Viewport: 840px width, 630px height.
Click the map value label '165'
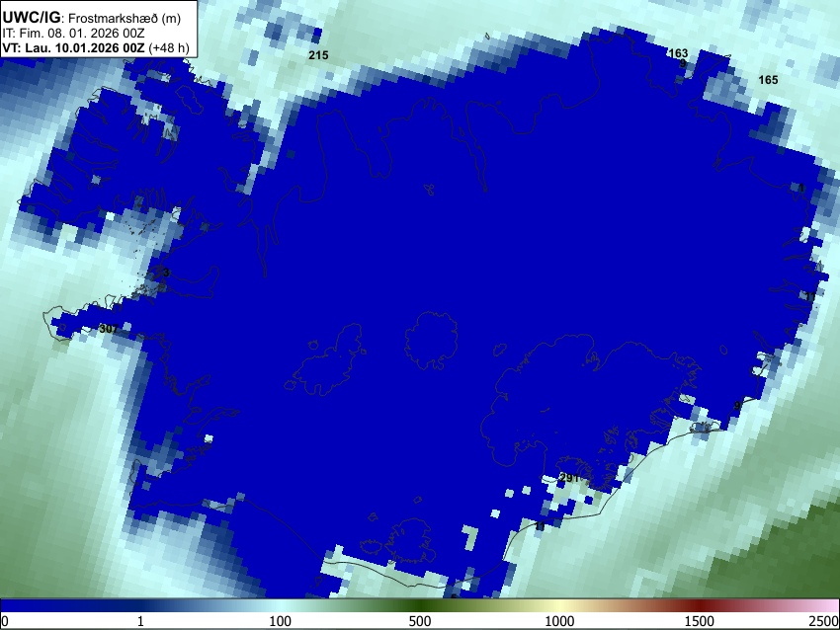click(x=768, y=80)
